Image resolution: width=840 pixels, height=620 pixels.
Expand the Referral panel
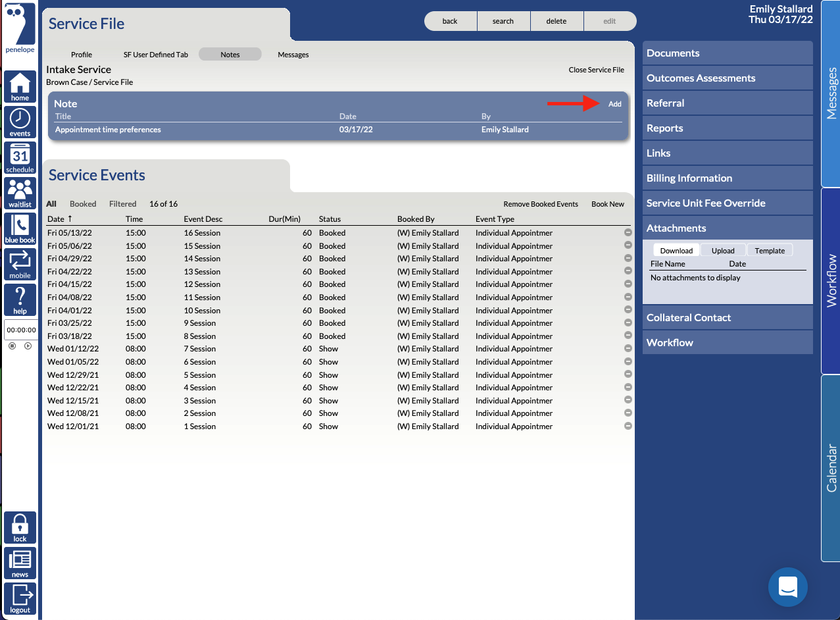(x=728, y=103)
